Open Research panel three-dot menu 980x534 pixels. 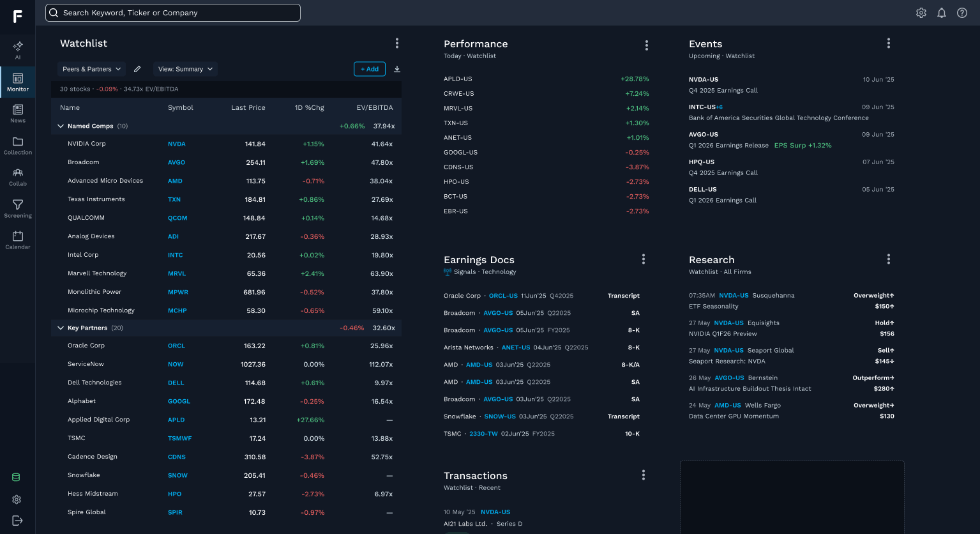tap(889, 259)
